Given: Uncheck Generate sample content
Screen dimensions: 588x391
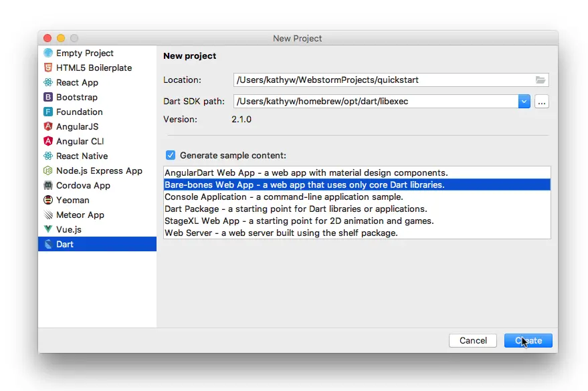Looking at the screenshot, I should pos(171,154).
